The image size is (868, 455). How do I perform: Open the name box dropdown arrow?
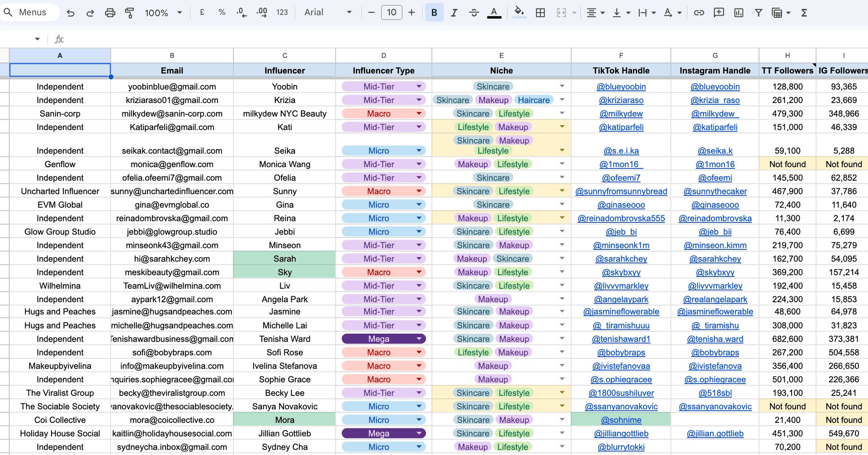click(37, 39)
